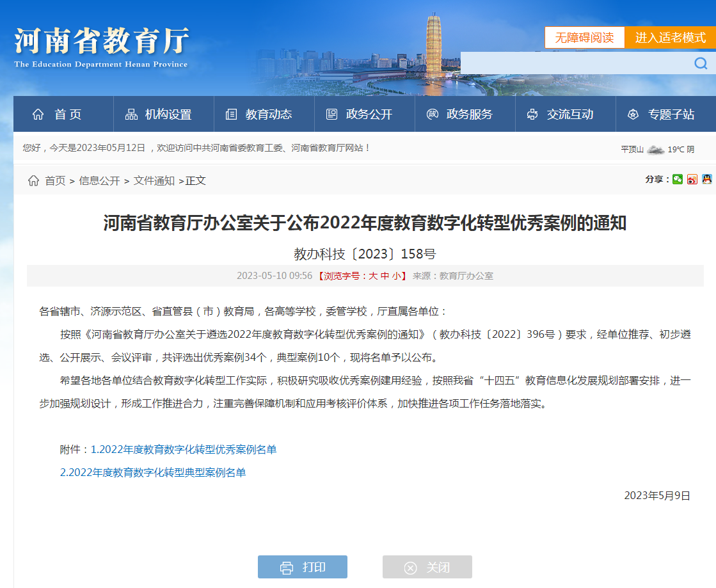The width and height of the screenshot is (716, 588).
Task: Open the 专题子站 navigation menu
Action: [665, 114]
